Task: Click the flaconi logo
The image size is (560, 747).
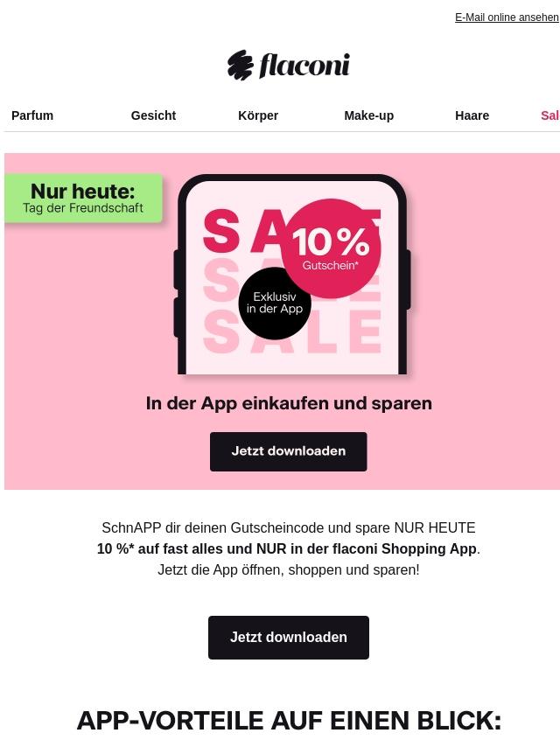Action: 289,65
